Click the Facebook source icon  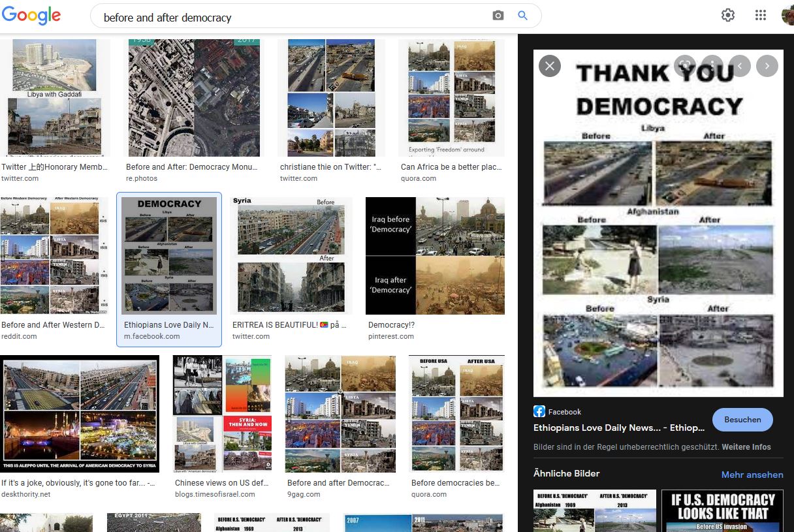point(539,411)
